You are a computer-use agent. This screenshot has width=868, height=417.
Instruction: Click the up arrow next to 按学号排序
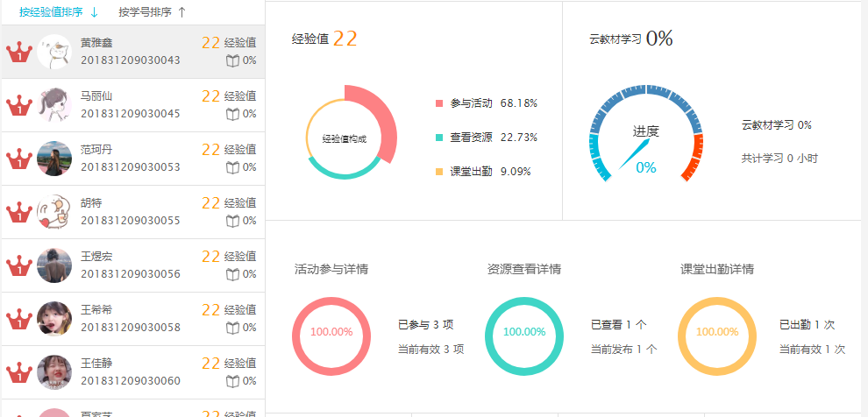tap(181, 12)
